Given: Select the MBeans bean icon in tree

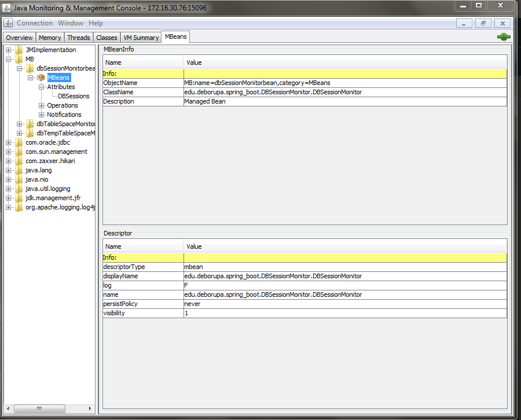Looking at the screenshot, I should pyautogui.click(x=41, y=78).
